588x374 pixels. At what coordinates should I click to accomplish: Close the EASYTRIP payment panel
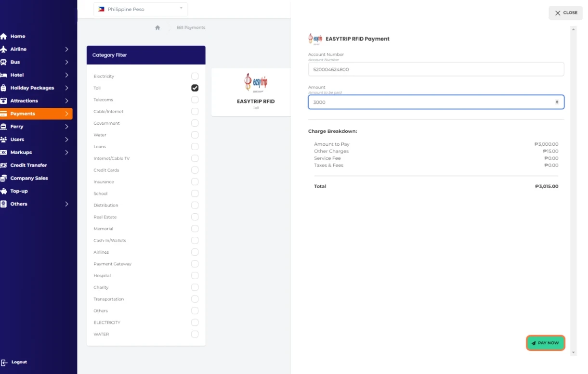point(565,13)
